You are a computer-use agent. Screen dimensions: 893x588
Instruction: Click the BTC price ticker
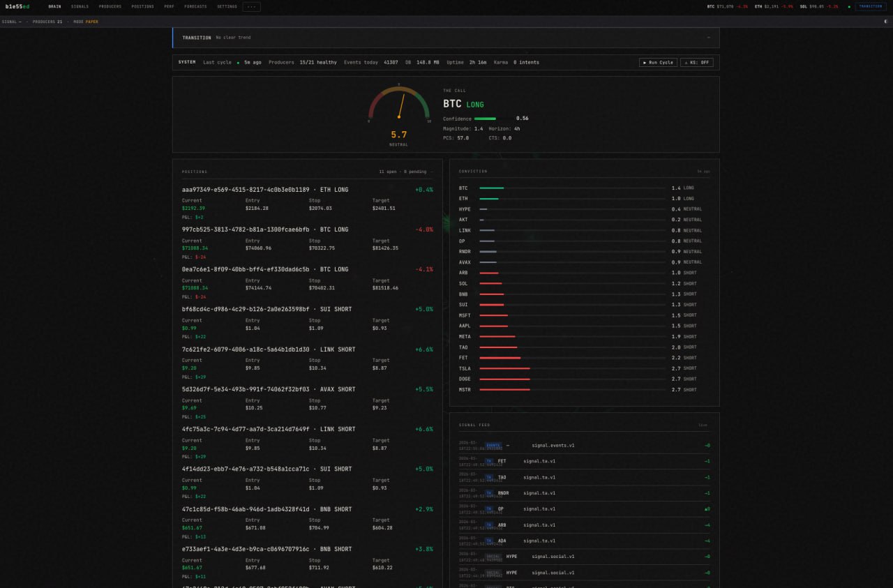[727, 6]
